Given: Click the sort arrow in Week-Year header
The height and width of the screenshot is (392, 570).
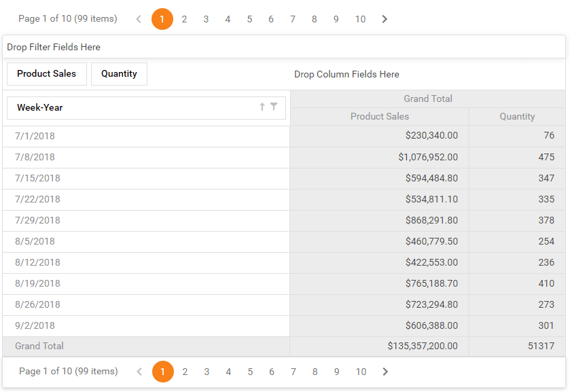Looking at the screenshot, I should click(x=262, y=107).
